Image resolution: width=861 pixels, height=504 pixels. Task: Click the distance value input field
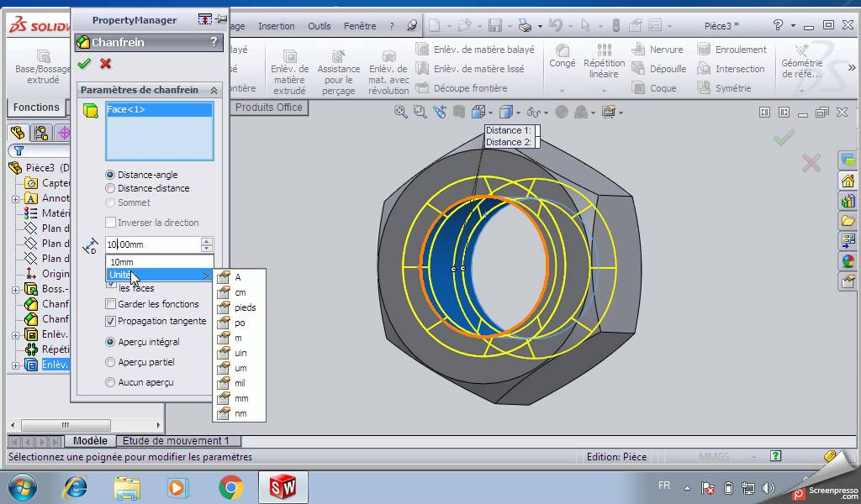[x=153, y=244]
